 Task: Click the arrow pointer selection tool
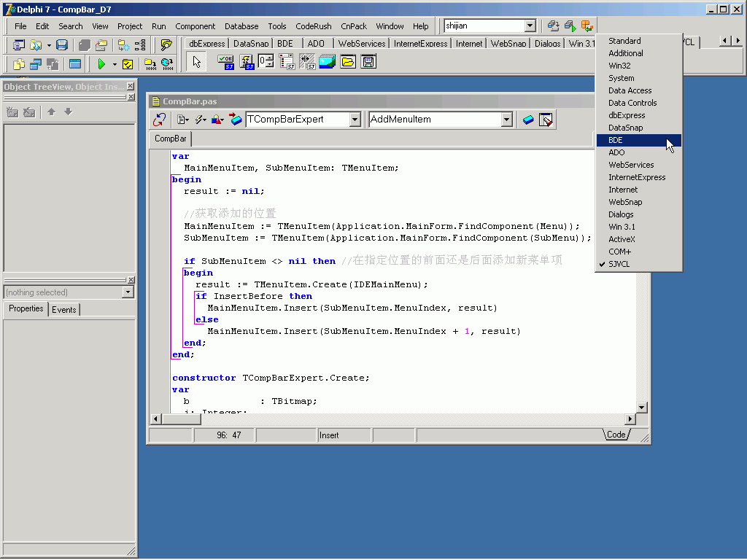click(196, 62)
